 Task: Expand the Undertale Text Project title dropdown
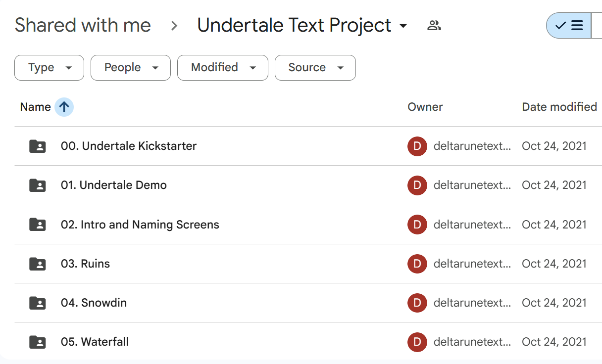(403, 25)
